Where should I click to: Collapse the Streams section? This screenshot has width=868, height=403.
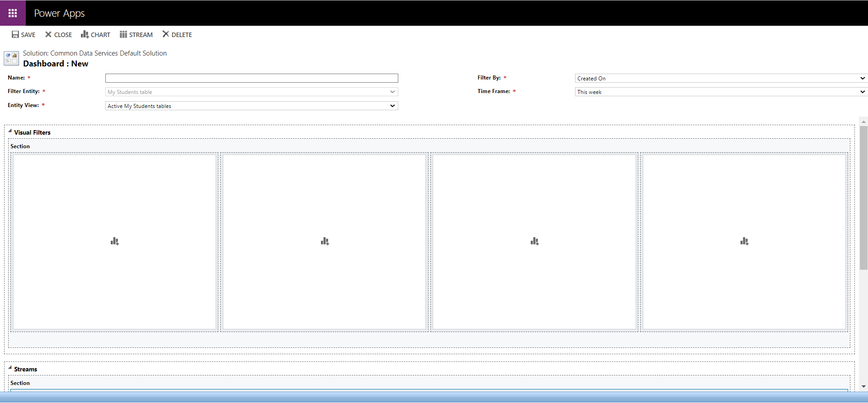click(10, 368)
